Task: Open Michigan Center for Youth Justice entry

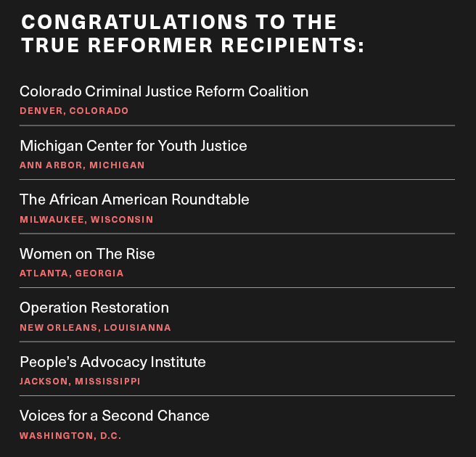Action: coord(134,147)
